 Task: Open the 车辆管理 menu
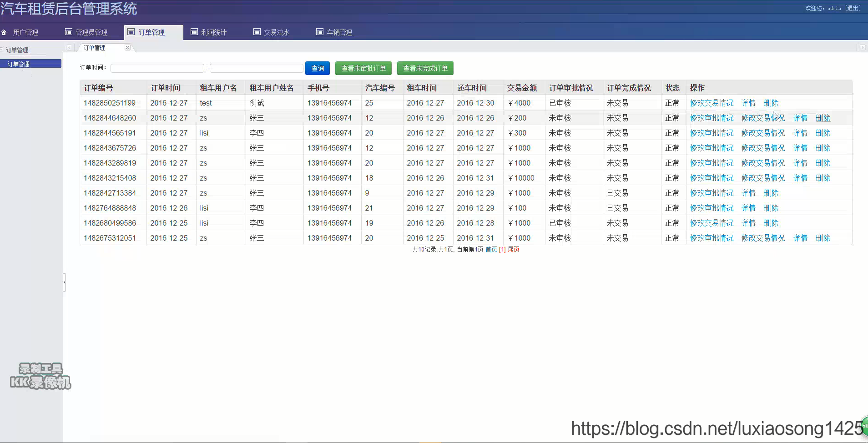[339, 32]
